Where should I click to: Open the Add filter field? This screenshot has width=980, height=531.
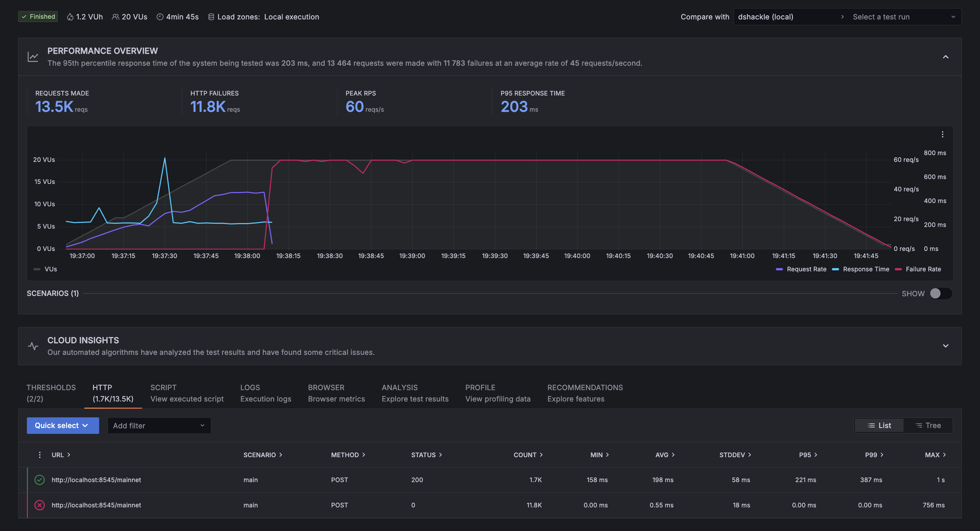[159, 426]
